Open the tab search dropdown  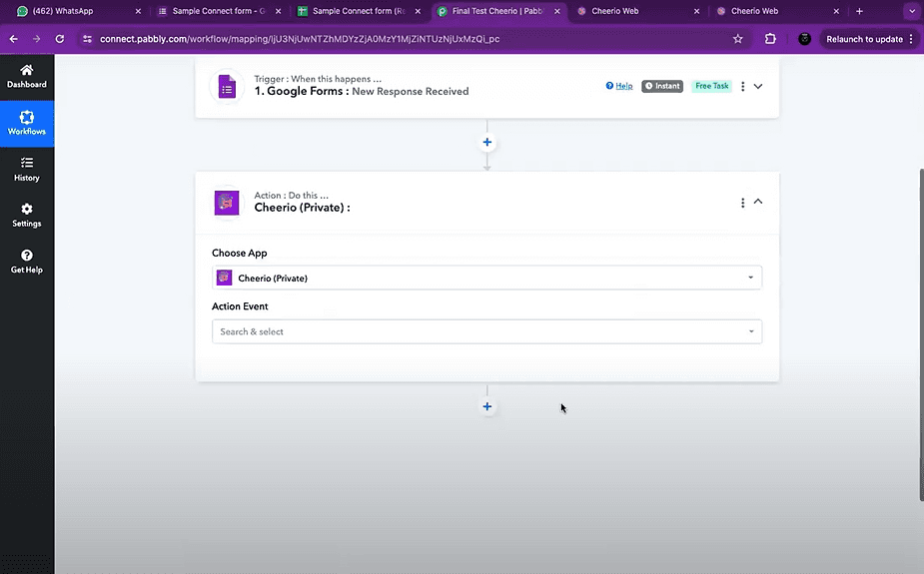point(912,11)
